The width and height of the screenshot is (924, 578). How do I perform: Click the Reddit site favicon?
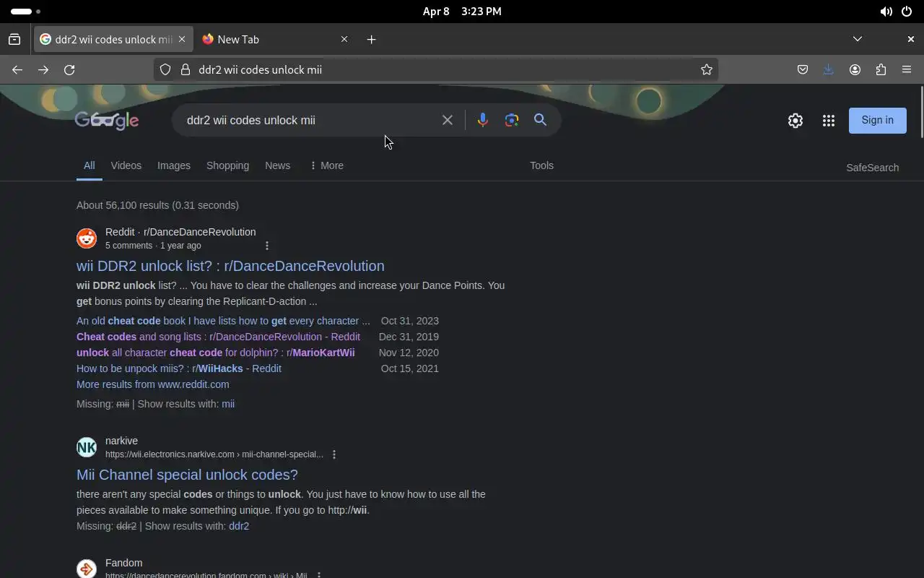(x=87, y=238)
